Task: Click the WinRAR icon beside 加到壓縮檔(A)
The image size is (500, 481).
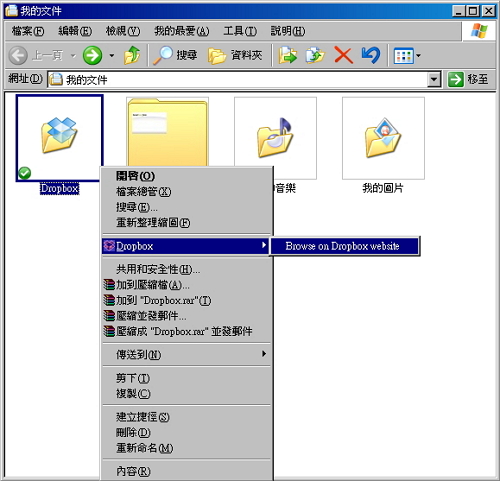Action: point(109,285)
